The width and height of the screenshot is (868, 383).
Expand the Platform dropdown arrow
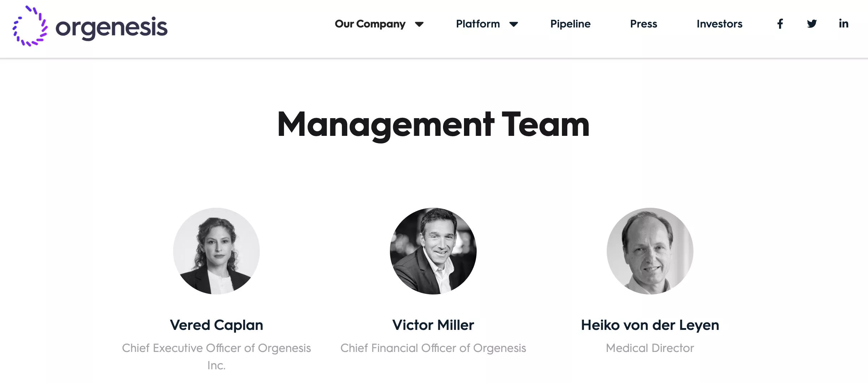514,24
